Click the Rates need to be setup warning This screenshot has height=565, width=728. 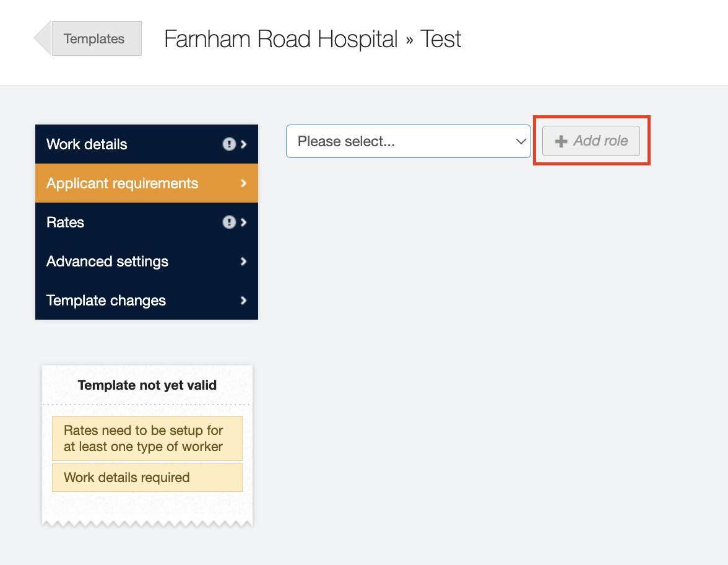point(147,439)
